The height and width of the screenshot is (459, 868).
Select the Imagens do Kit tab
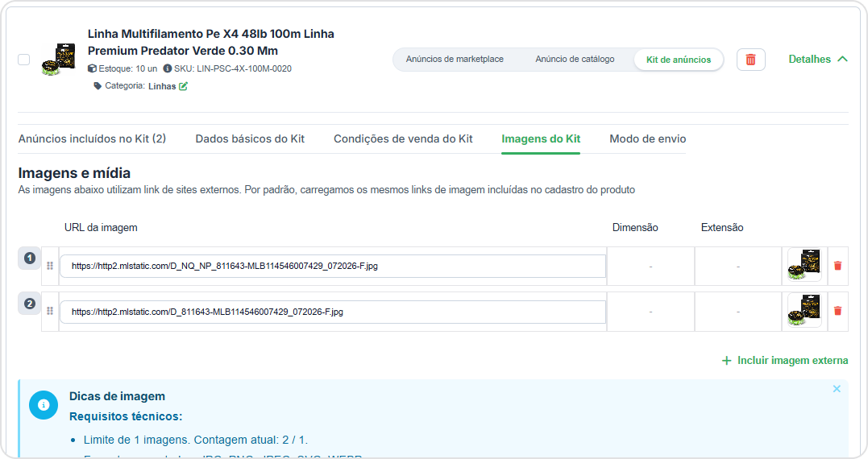click(541, 139)
